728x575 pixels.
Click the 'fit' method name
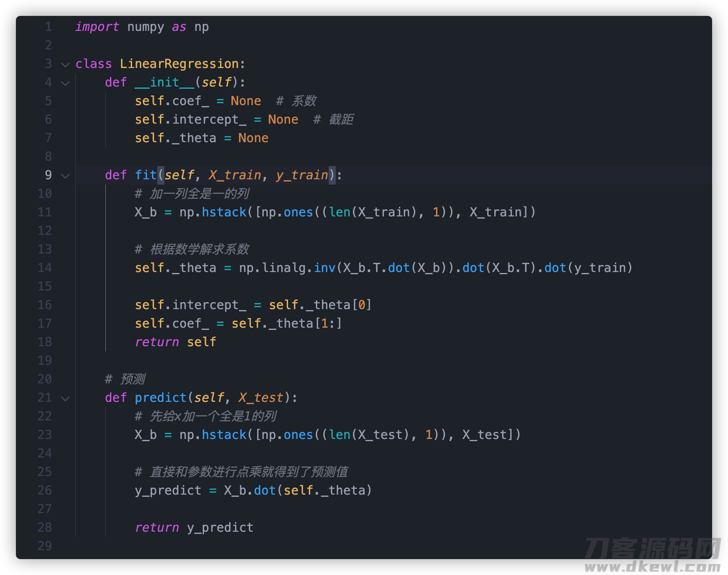(x=146, y=175)
